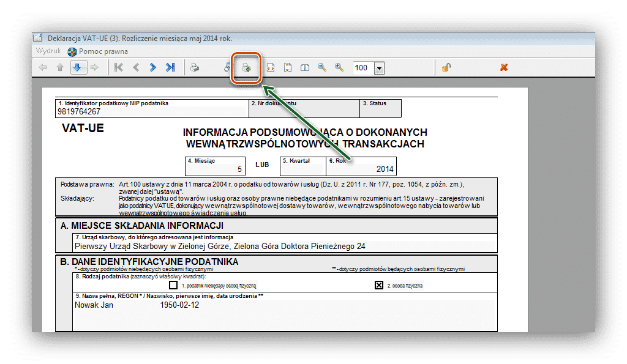
Task: Switch to two-page book view
Action: [305, 67]
